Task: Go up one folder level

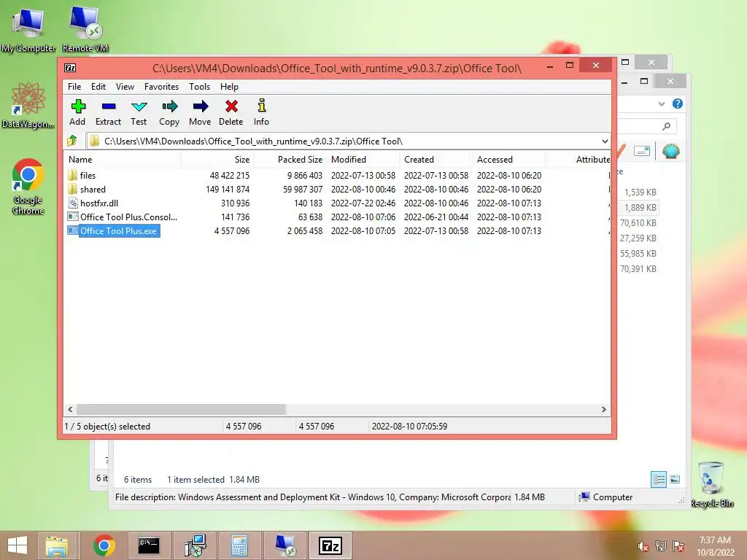Action: [73, 141]
